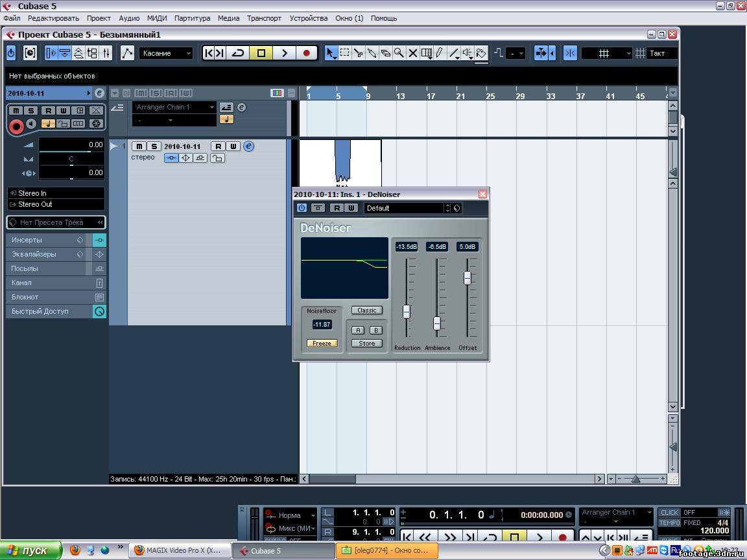Click the Ambience slider handle
The image size is (747, 560).
437,323
